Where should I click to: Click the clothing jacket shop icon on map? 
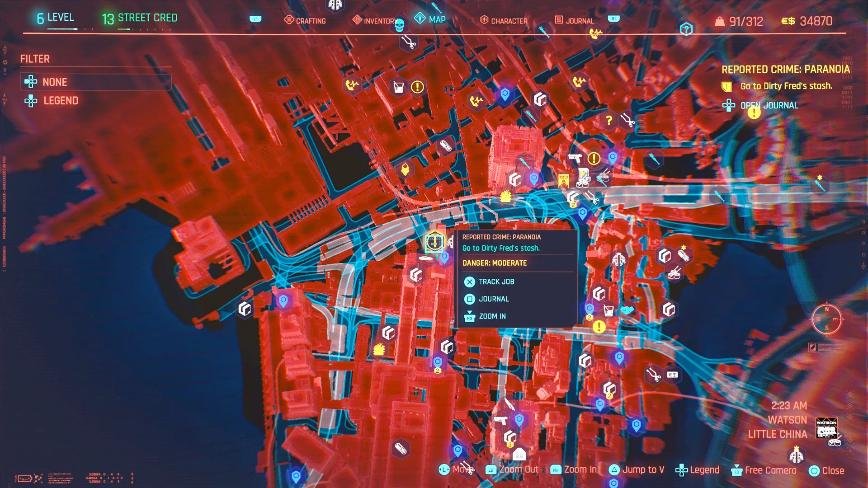pos(618,259)
